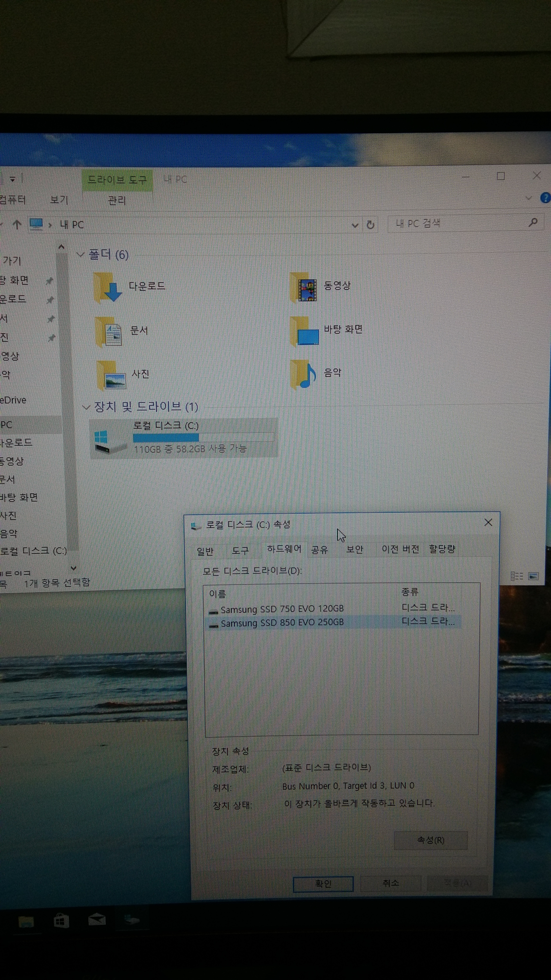Open the Videos folder (동영상) icon
The width and height of the screenshot is (551, 980).
point(304,287)
